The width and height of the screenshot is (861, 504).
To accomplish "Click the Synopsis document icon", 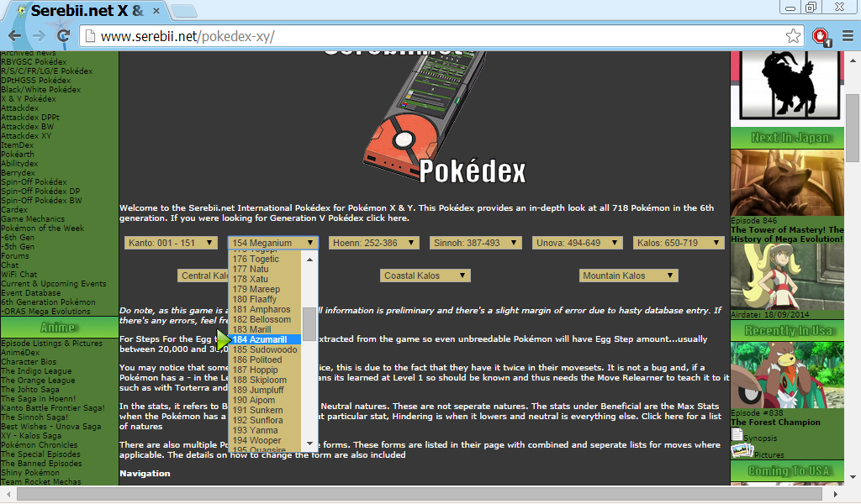I will pos(737,435).
